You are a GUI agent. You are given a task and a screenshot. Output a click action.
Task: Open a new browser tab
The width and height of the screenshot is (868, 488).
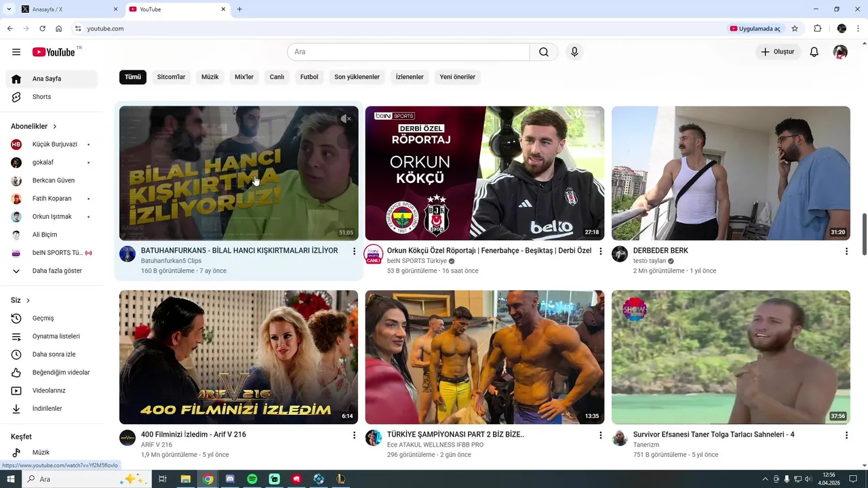239,9
